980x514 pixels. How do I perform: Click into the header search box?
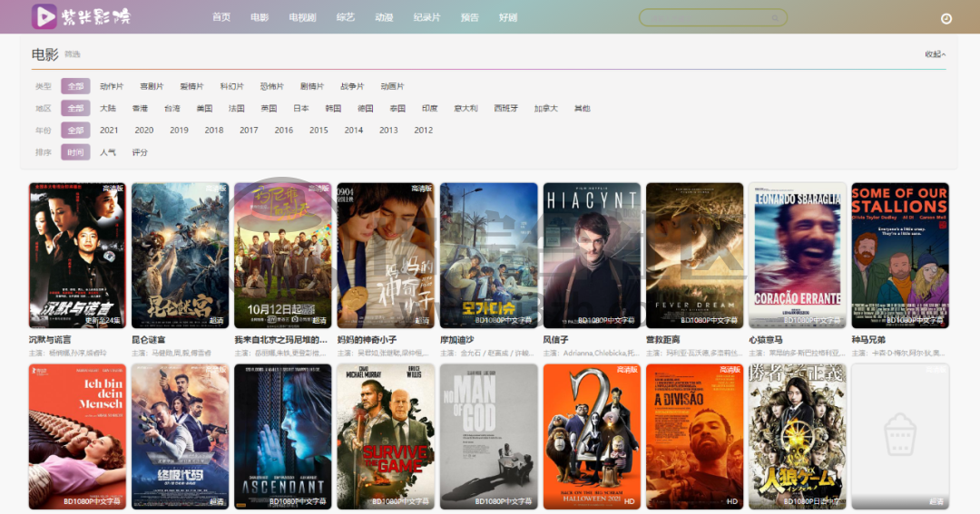coord(712,17)
